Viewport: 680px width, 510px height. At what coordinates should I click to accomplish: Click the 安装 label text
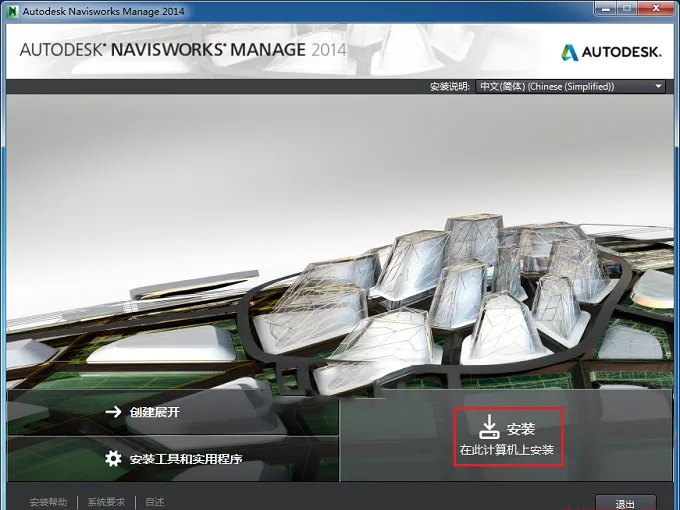point(520,429)
